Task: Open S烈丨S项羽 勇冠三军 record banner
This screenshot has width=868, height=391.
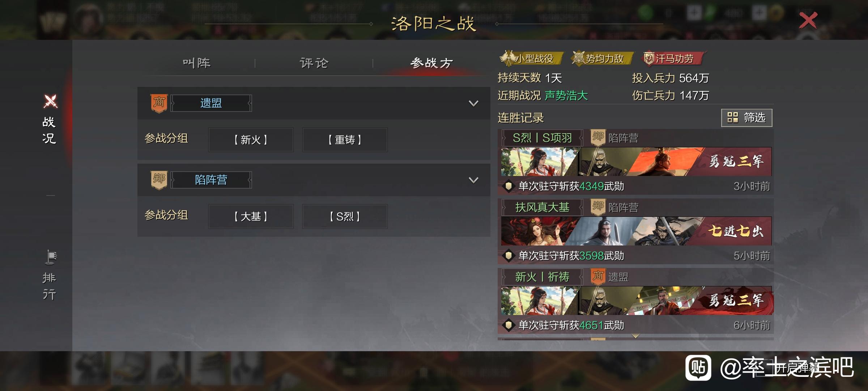Action: coord(636,161)
